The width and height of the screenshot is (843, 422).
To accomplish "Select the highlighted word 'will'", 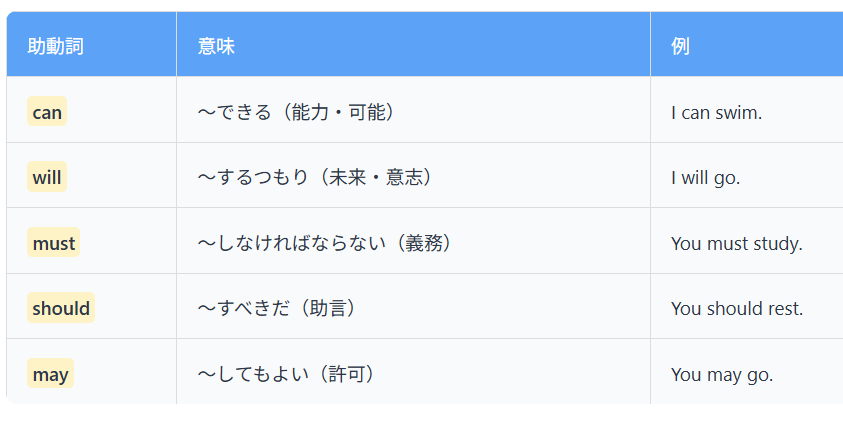I will [x=47, y=178].
